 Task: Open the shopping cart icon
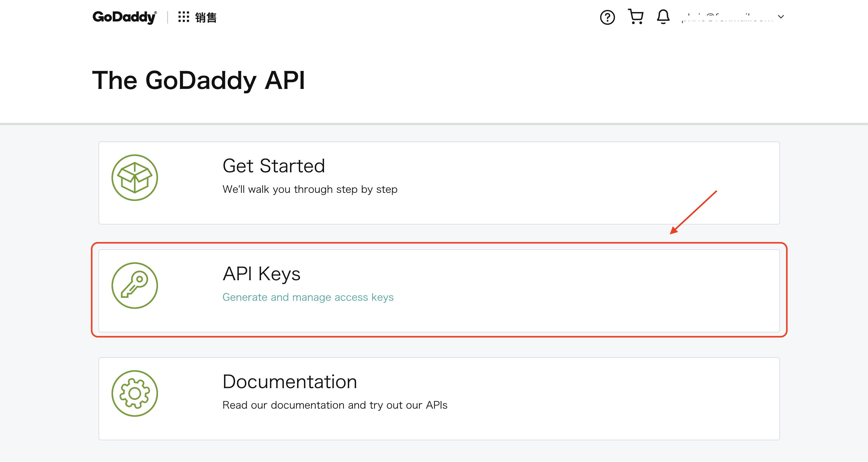pos(635,16)
